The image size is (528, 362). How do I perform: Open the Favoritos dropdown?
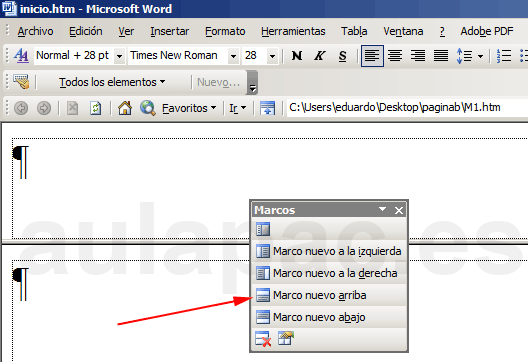pos(189,108)
